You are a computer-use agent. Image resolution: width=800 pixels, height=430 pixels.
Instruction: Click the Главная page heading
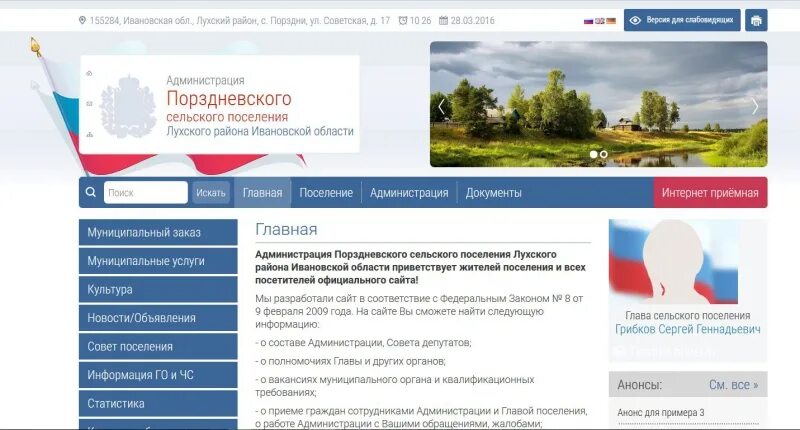coord(286,229)
